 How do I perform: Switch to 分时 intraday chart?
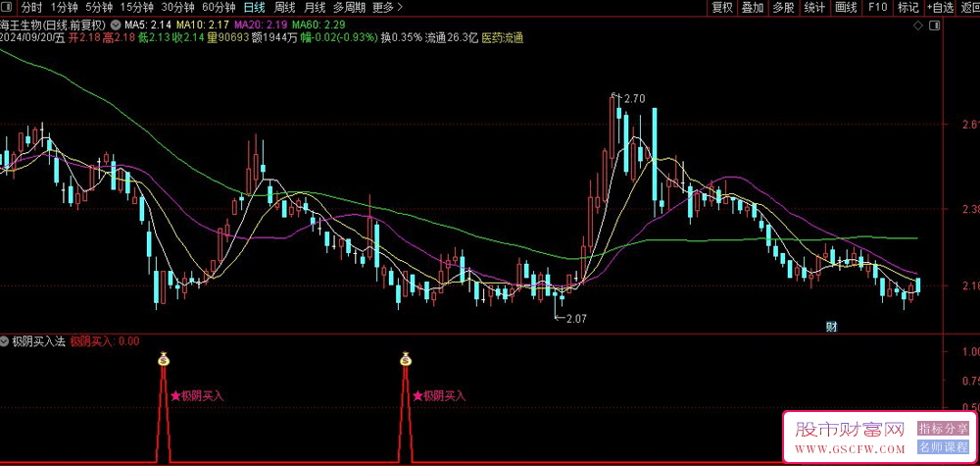31,8
